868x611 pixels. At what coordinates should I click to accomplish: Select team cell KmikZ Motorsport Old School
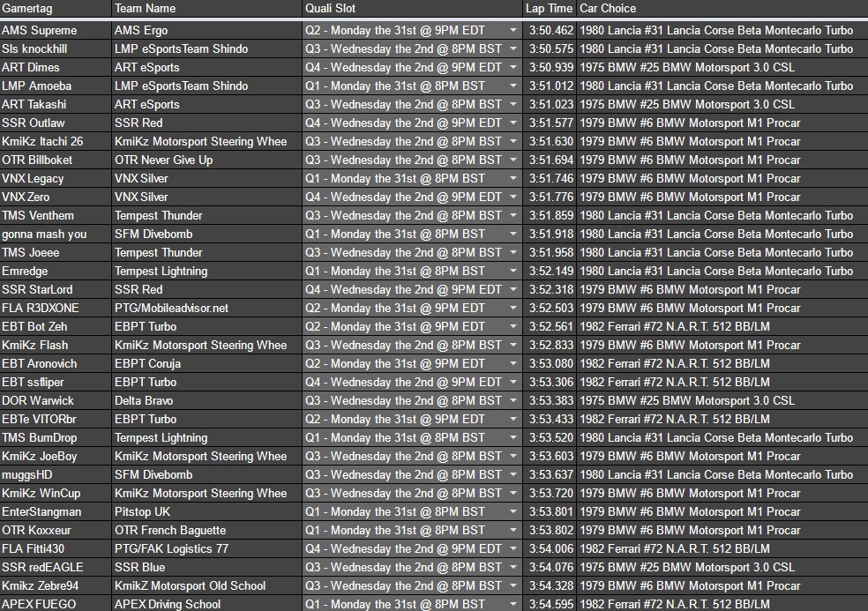[x=206, y=586]
